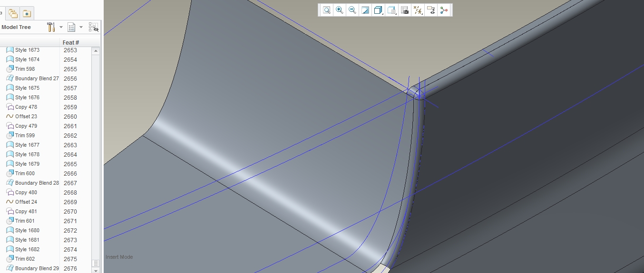Image resolution: width=644 pixels, height=273 pixels.
Task: Open the Saved Orientations icon
Action: point(392,10)
